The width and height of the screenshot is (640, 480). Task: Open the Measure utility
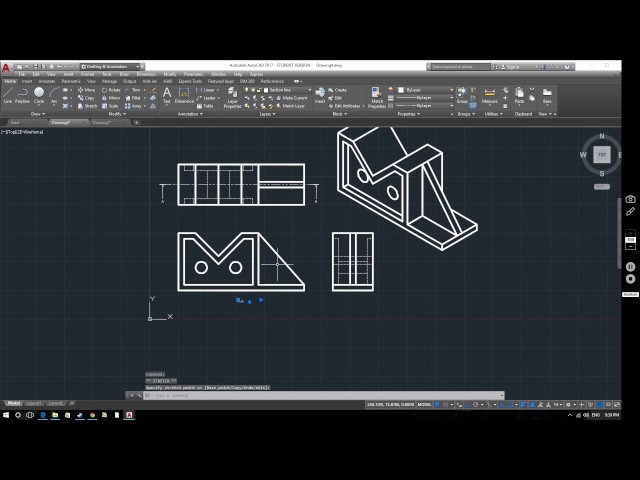pyautogui.click(x=489, y=96)
